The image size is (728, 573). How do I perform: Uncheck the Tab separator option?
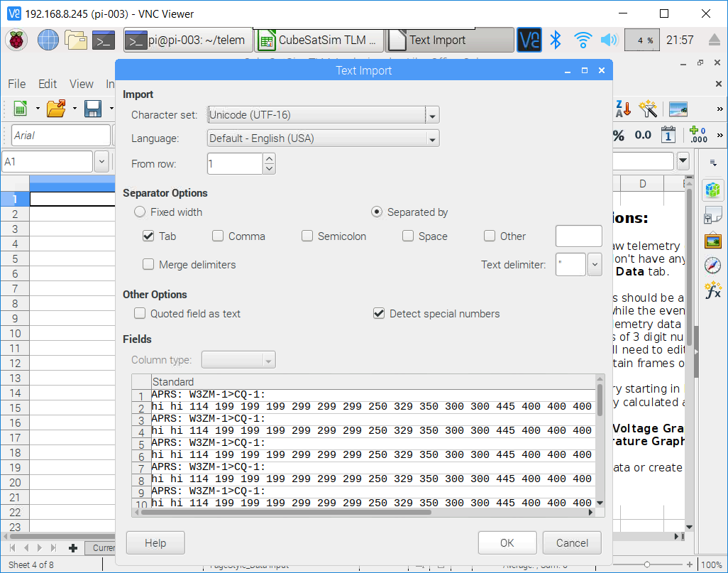tap(148, 236)
